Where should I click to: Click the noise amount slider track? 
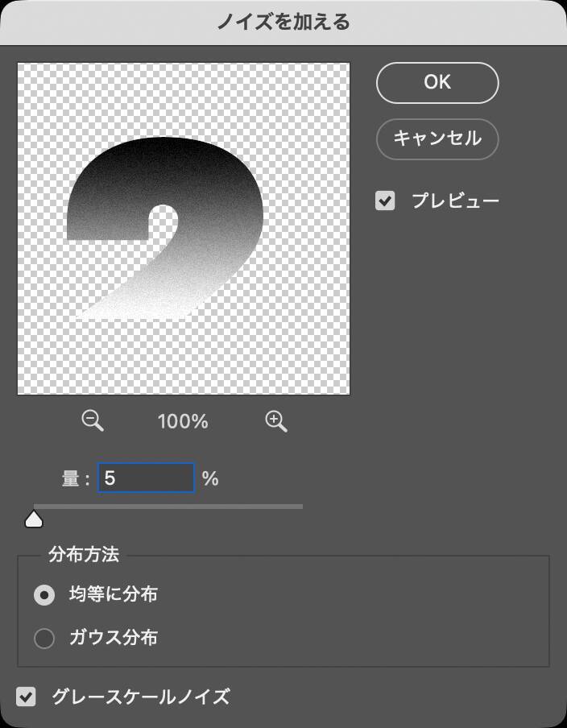click(168, 507)
